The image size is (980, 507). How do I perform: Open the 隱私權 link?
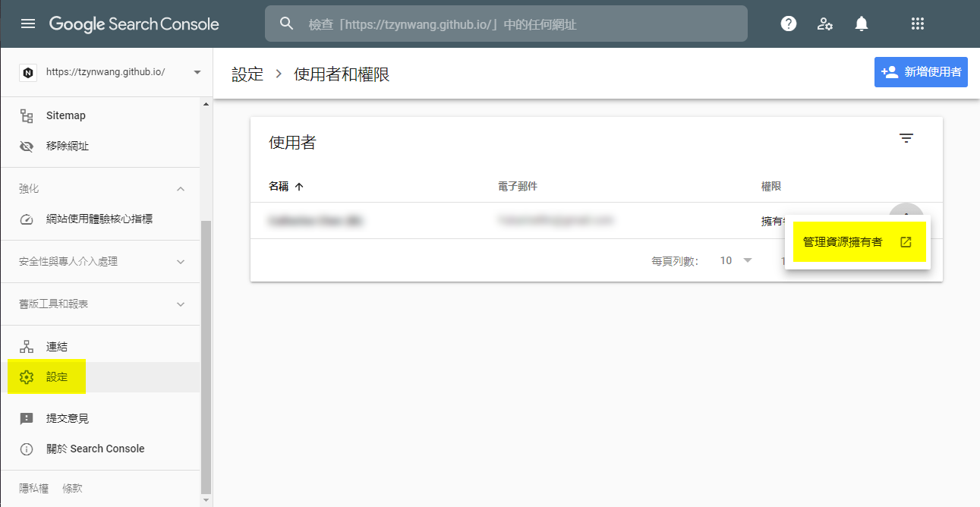(33, 489)
